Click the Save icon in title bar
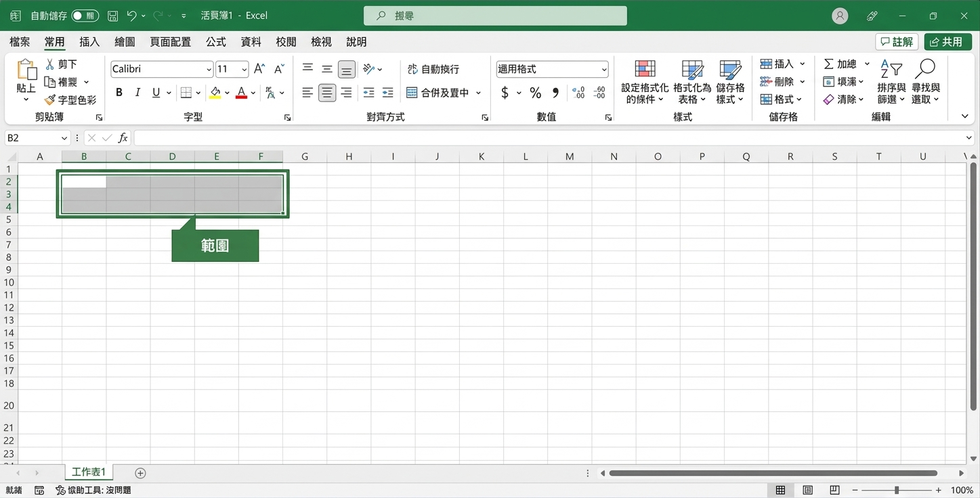This screenshot has width=980, height=498. tap(113, 16)
